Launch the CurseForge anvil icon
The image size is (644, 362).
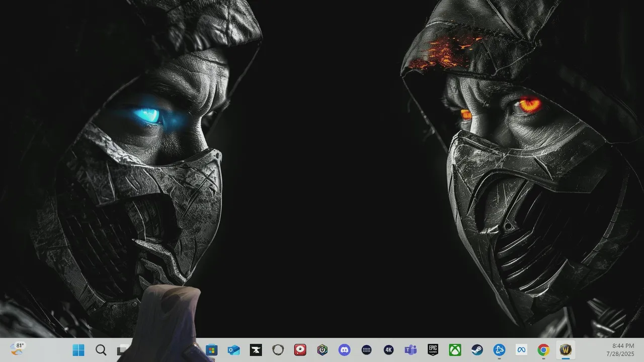pos(256,350)
